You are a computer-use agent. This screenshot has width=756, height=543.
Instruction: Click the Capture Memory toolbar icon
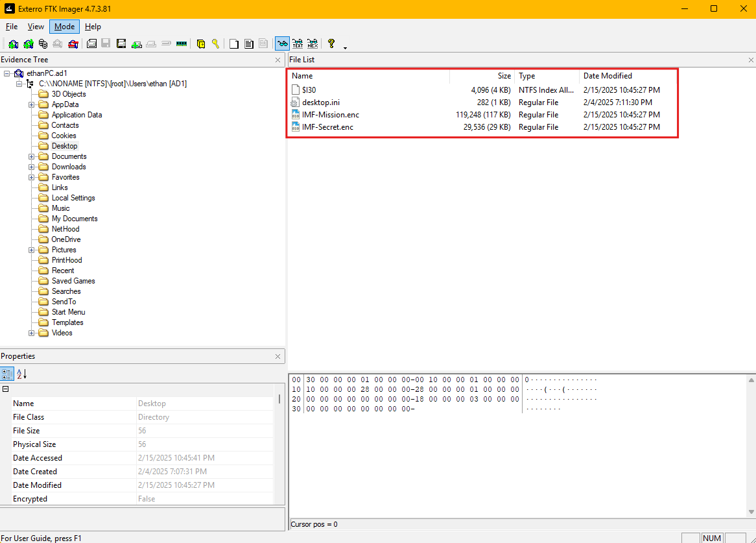pyautogui.click(x=181, y=44)
